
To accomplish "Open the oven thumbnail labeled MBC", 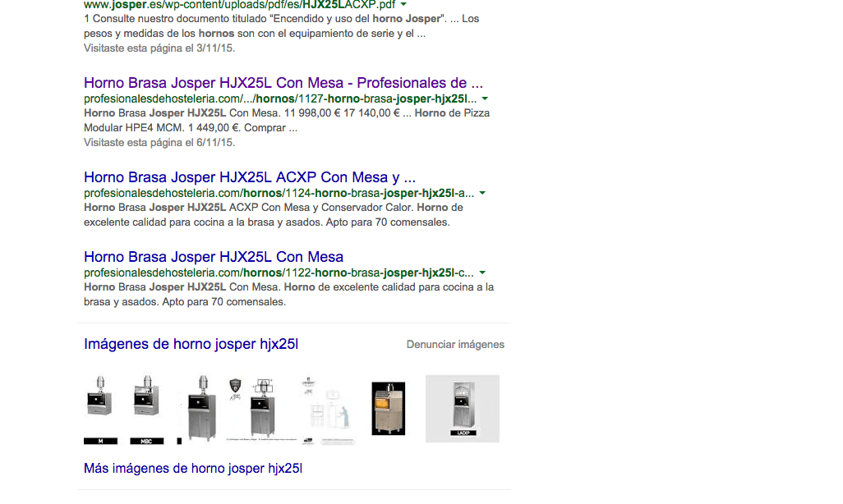I will (x=146, y=410).
